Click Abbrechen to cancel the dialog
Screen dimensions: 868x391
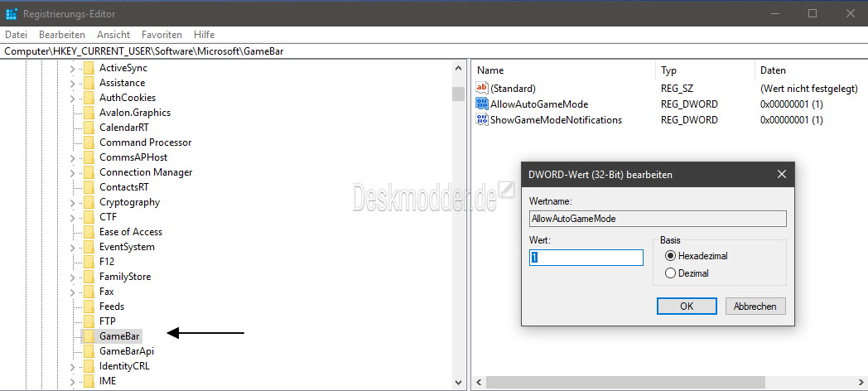[x=755, y=307]
